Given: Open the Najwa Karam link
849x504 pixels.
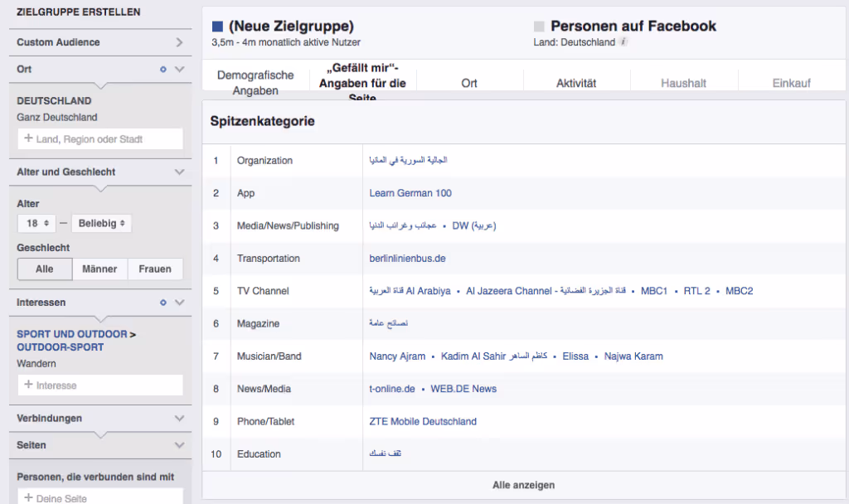Looking at the screenshot, I should [x=633, y=356].
